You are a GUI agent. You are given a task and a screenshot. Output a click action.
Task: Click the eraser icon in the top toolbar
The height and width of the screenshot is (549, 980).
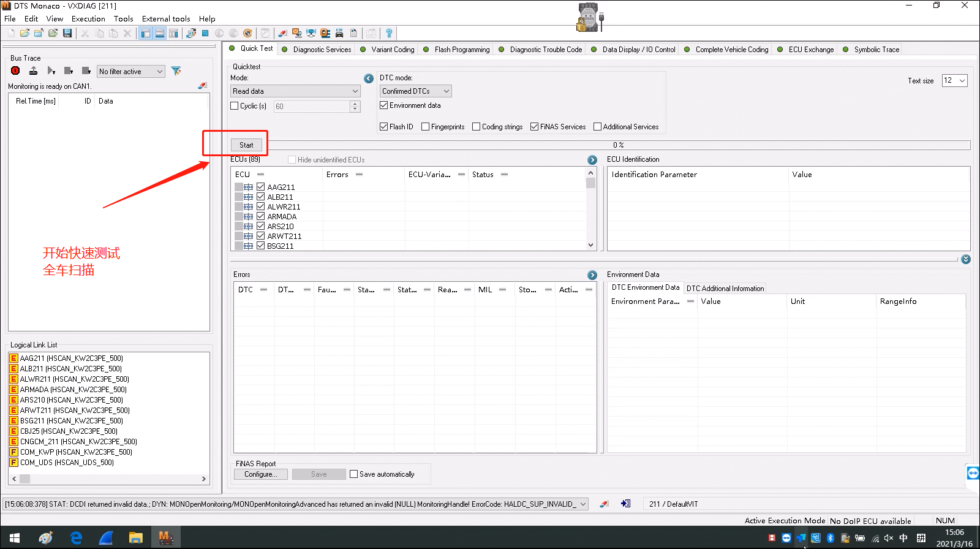tap(282, 33)
